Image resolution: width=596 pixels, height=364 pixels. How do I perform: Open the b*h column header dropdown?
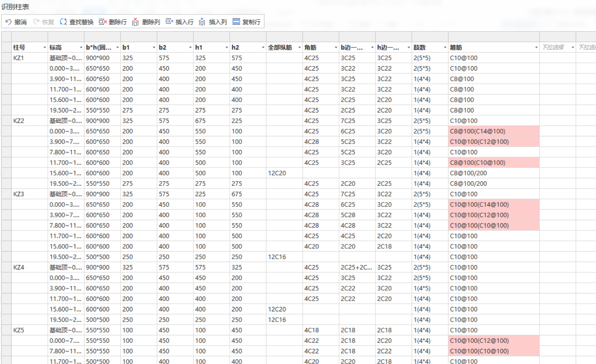pyautogui.click(x=117, y=47)
